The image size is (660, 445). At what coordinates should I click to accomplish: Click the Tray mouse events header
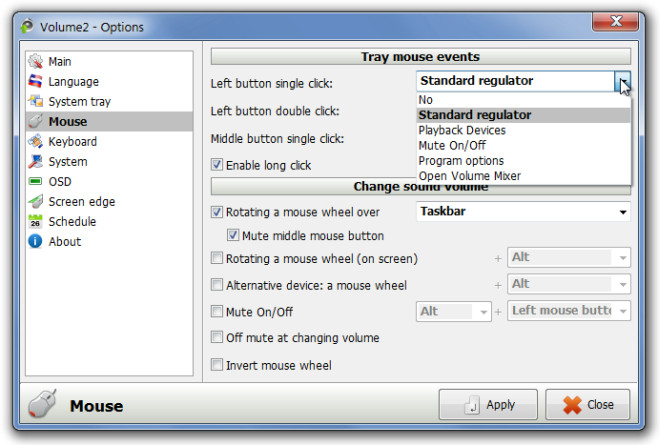(x=420, y=57)
